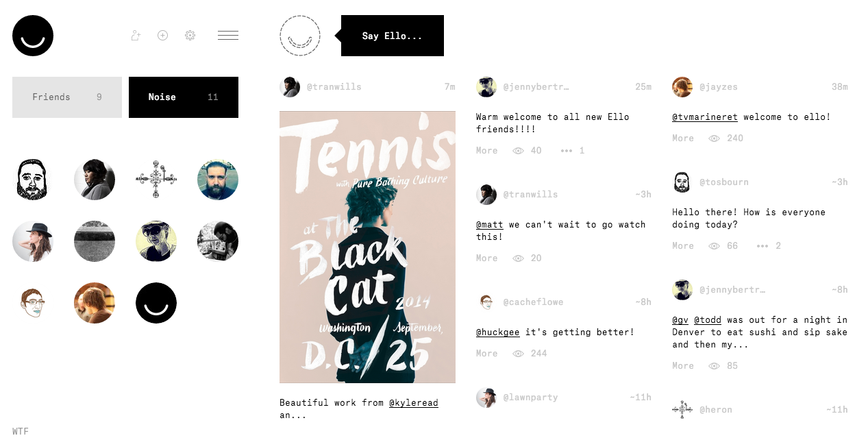Click eye icon with 40 views
Viewport: 868px width, 438px height.
[x=519, y=151]
